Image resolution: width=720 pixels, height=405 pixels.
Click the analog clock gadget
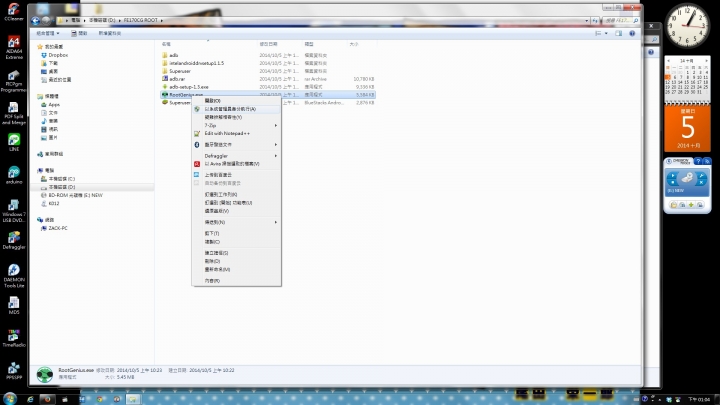(687, 25)
